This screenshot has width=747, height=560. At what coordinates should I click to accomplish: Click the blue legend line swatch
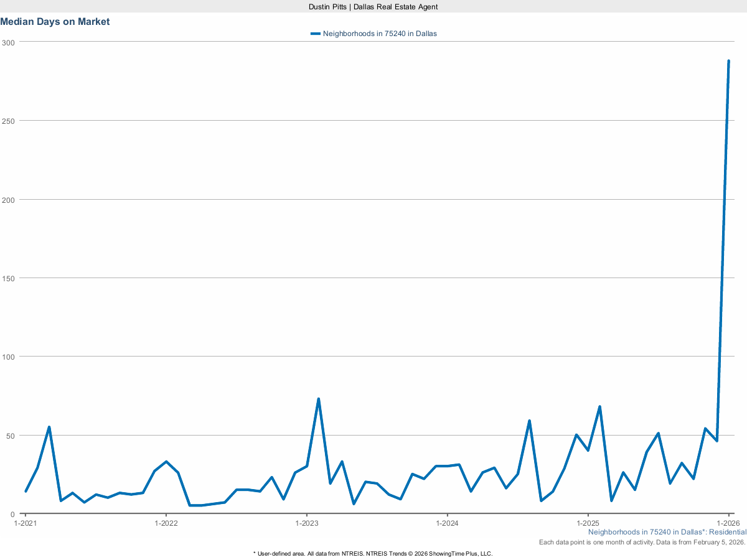[x=315, y=34]
